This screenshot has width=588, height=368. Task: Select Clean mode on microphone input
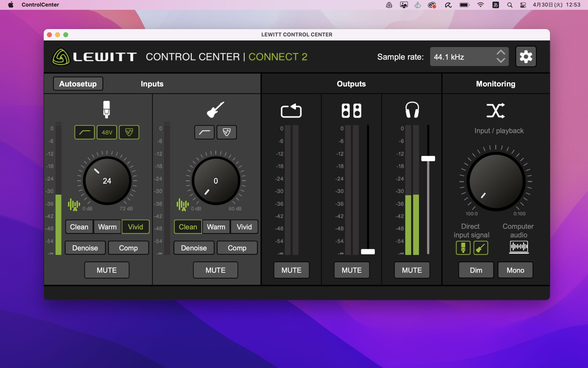(79, 227)
